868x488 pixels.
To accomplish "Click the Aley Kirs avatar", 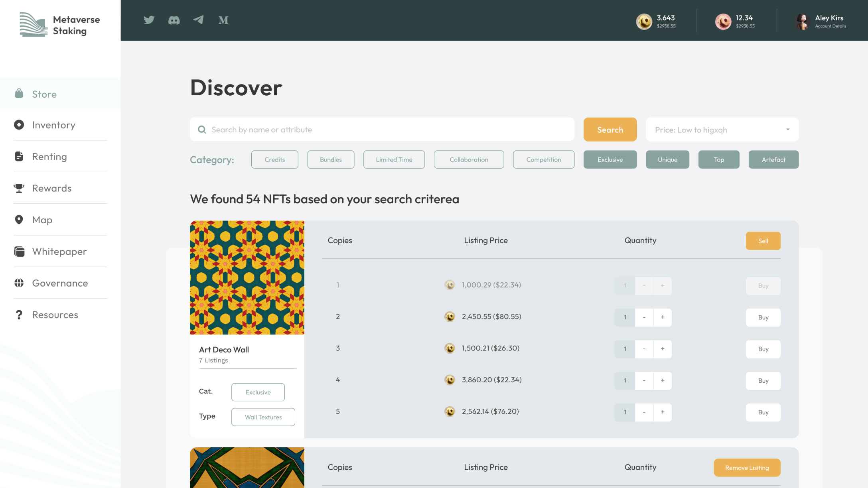I will click(x=802, y=21).
